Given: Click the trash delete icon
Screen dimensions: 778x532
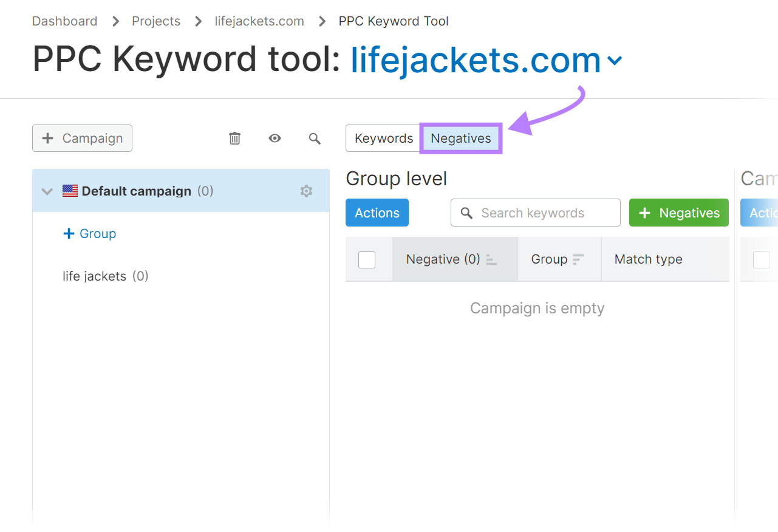Looking at the screenshot, I should pos(234,138).
